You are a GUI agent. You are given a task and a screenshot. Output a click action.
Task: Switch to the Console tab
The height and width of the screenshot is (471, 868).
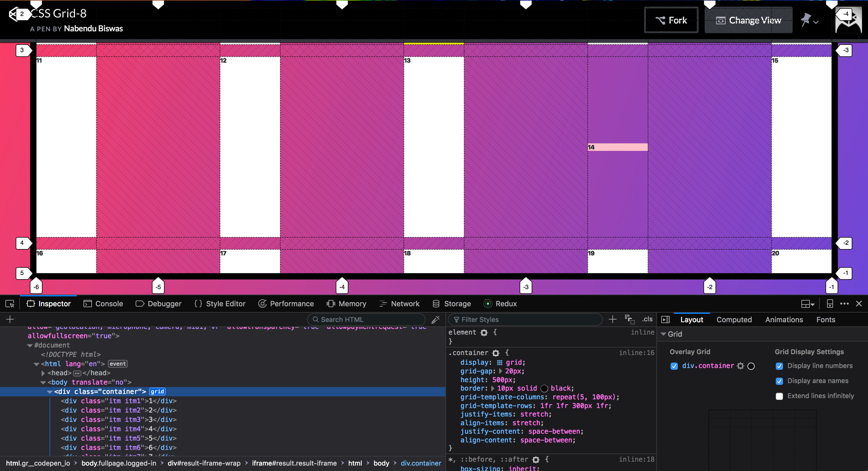(103, 304)
